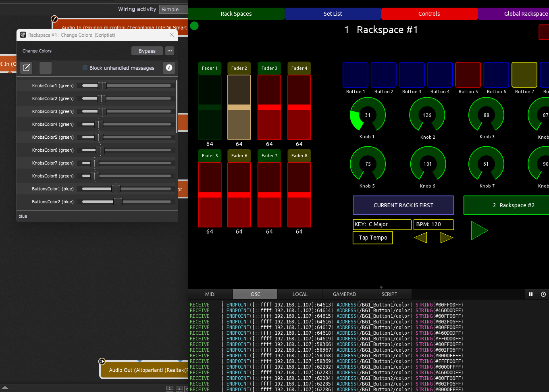Pause the OSC monitor log
549x392 pixels.
530,294
